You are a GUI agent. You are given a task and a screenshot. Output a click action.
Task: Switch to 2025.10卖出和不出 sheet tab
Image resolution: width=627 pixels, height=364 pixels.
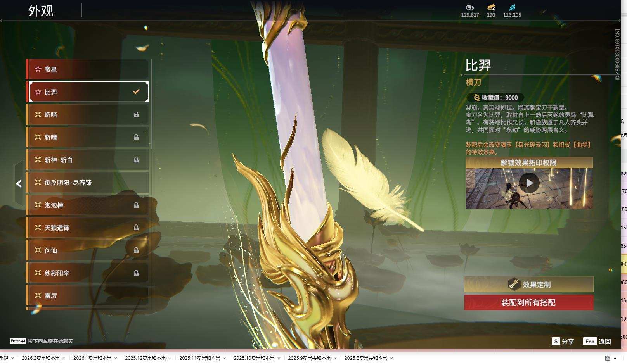pyautogui.click(x=254, y=358)
